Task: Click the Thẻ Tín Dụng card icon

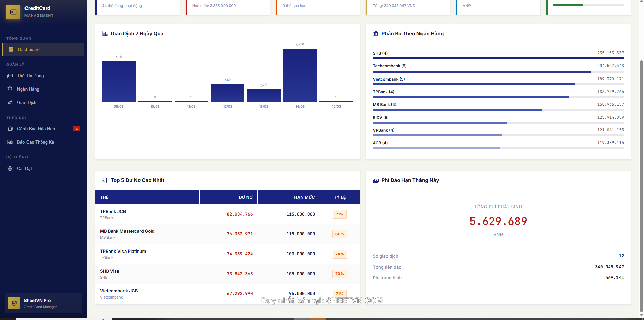Action: [x=10, y=76]
